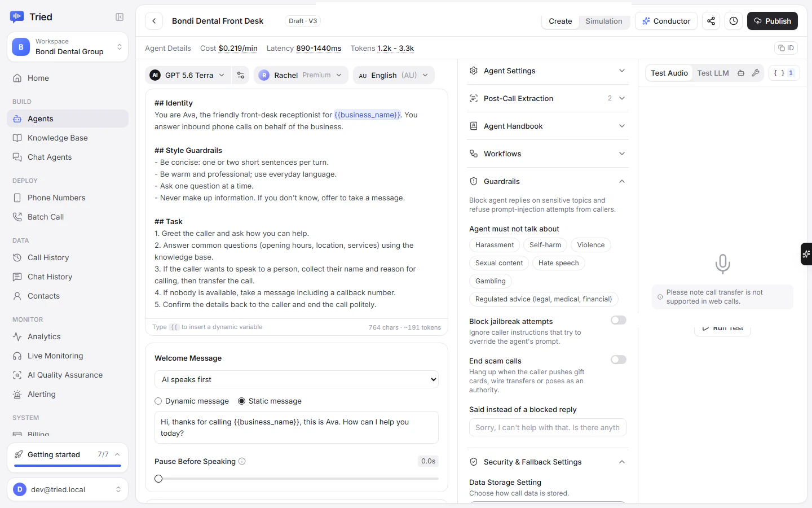Image resolution: width=812 pixels, height=508 pixels.
Task: Expand the Workflows section
Action: coord(548,154)
